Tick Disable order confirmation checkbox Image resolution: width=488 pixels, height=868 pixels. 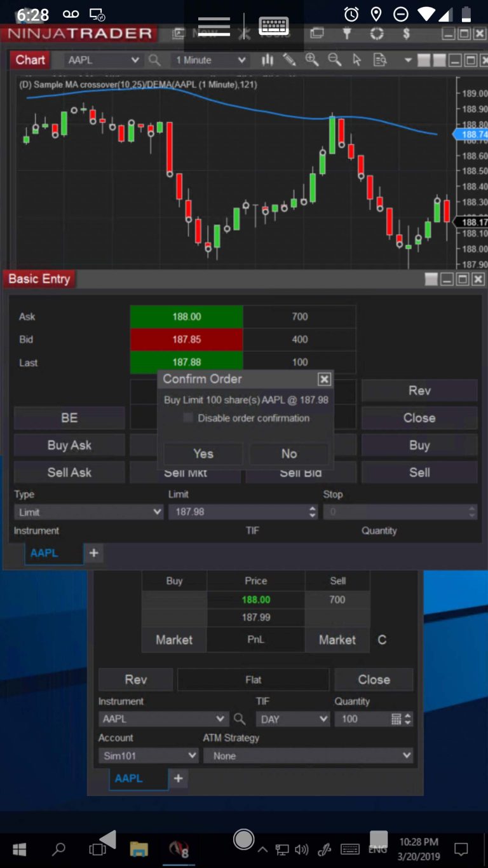[x=188, y=418]
